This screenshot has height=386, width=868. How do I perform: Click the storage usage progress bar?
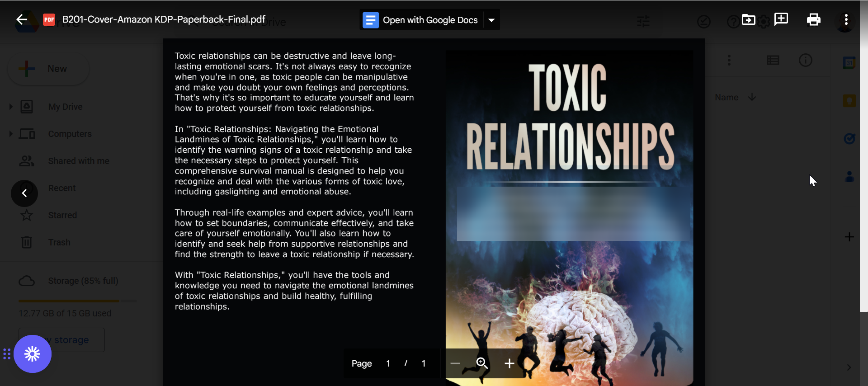click(x=77, y=301)
